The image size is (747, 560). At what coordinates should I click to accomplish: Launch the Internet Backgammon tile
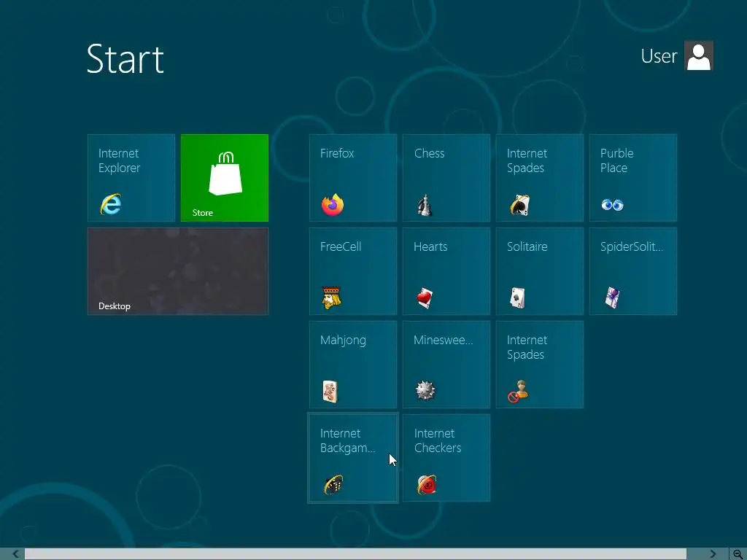[353, 458]
